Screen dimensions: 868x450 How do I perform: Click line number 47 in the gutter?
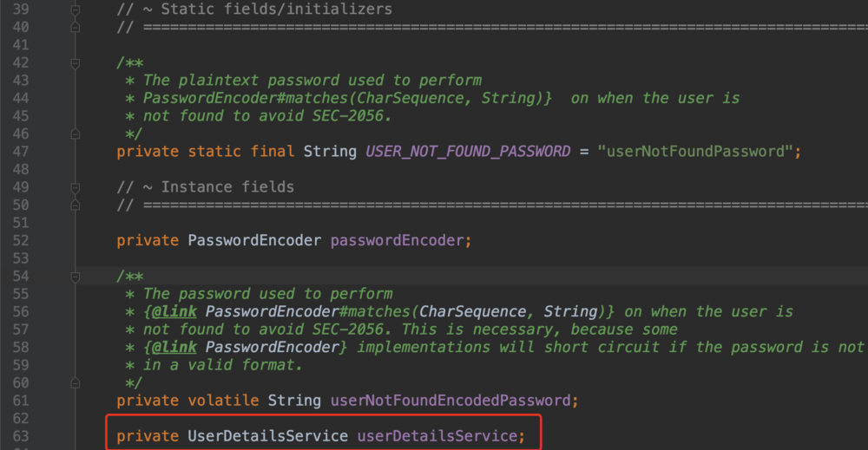[20, 152]
